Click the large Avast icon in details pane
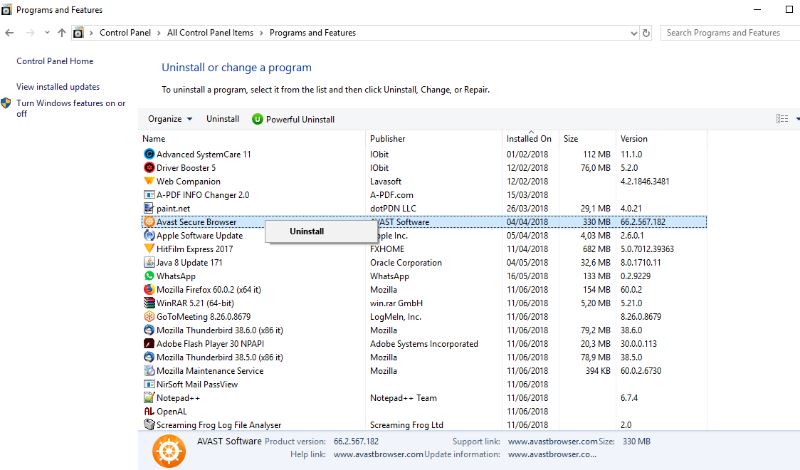This screenshot has height=470, width=800. pyautogui.click(x=169, y=451)
